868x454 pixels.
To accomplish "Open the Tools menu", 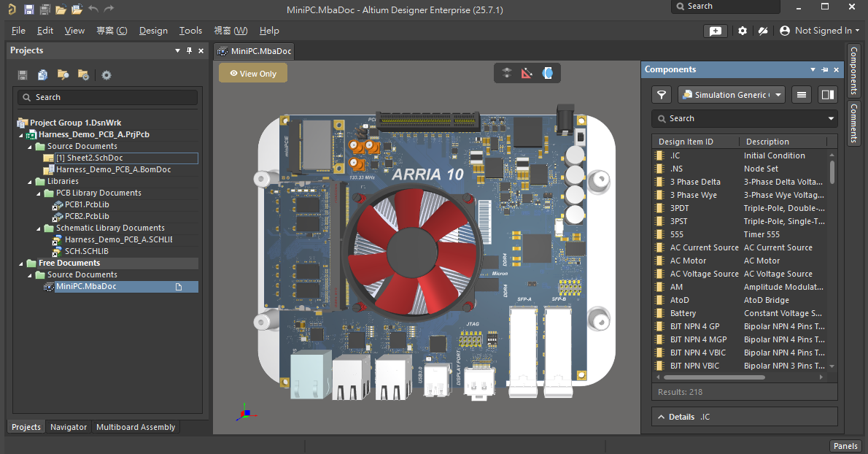I will [190, 31].
